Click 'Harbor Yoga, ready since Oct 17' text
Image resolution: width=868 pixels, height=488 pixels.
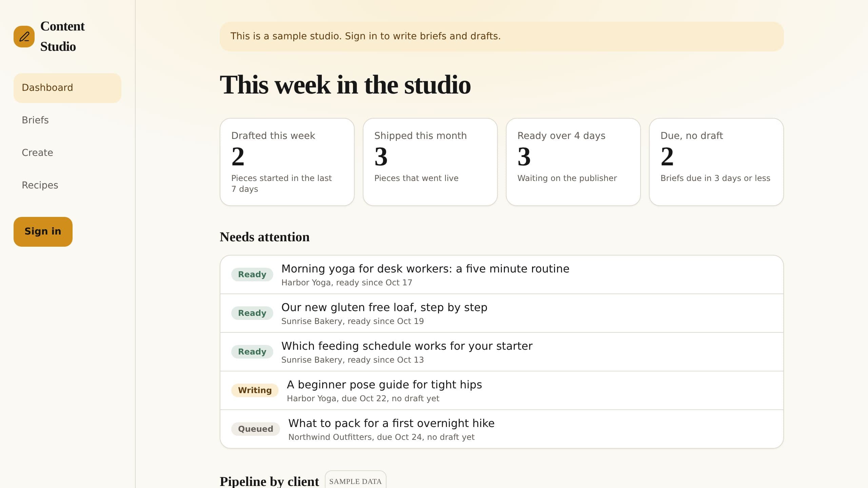tap(347, 283)
